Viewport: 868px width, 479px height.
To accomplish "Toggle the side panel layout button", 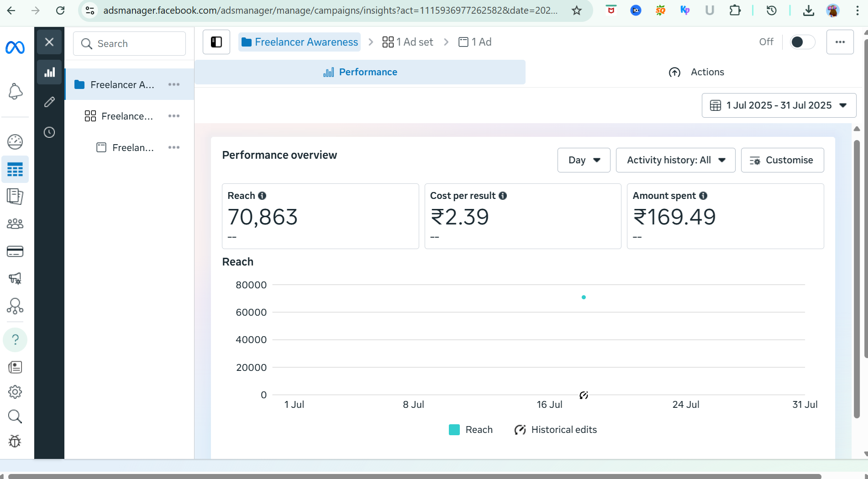I will coord(216,42).
